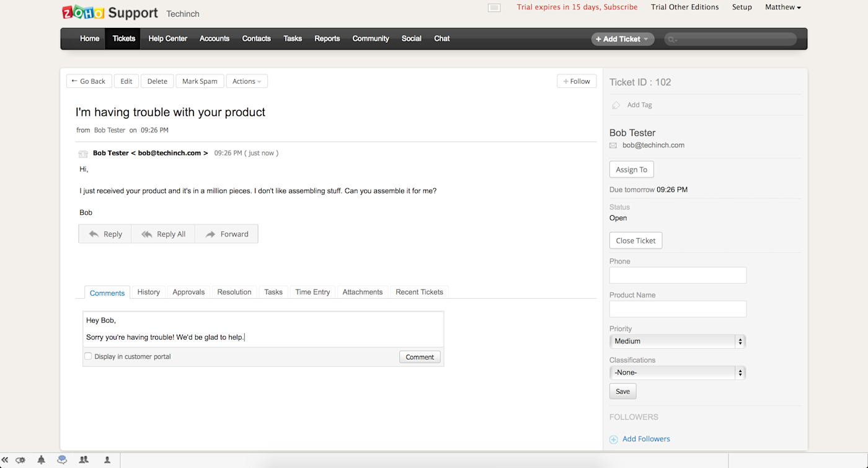Open the single person icon in bottom bar
Image resolution: width=868 pixels, height=468 pixels.
(107, 460)
